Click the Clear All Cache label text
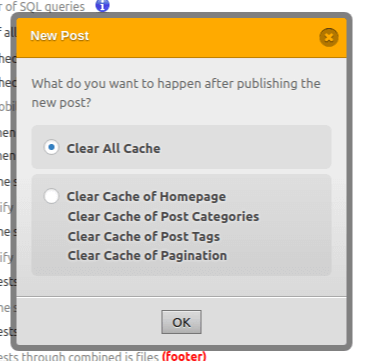Viewport: 365px width, 361px height. [113, 149]
